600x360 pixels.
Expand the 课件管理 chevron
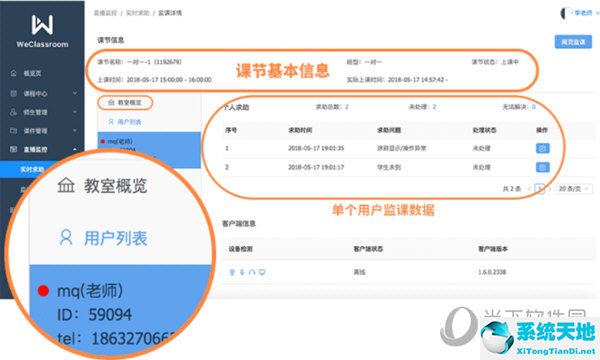pos(75,130)
